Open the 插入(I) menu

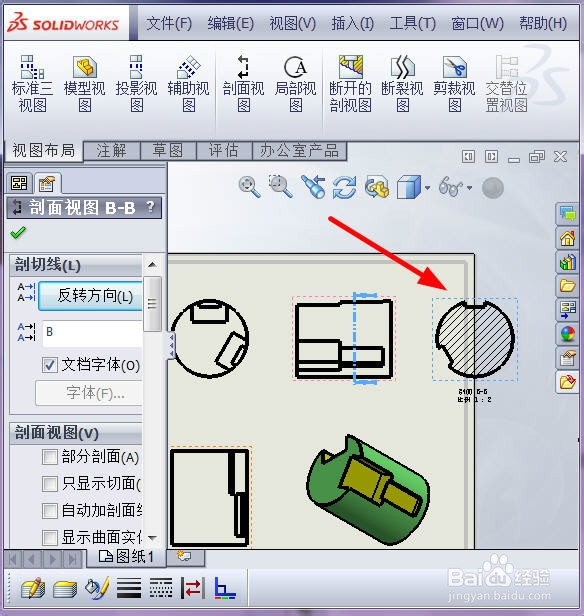[x=352, y=24]
